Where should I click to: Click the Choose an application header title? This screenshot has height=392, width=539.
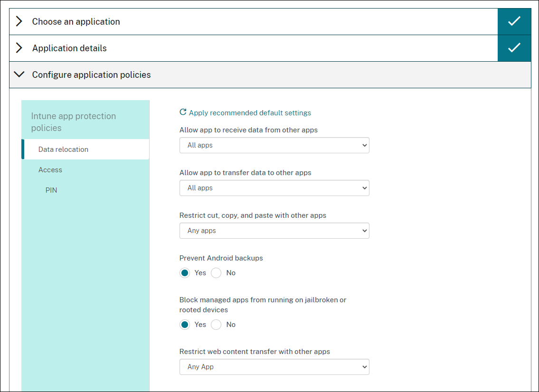(76, 21)
